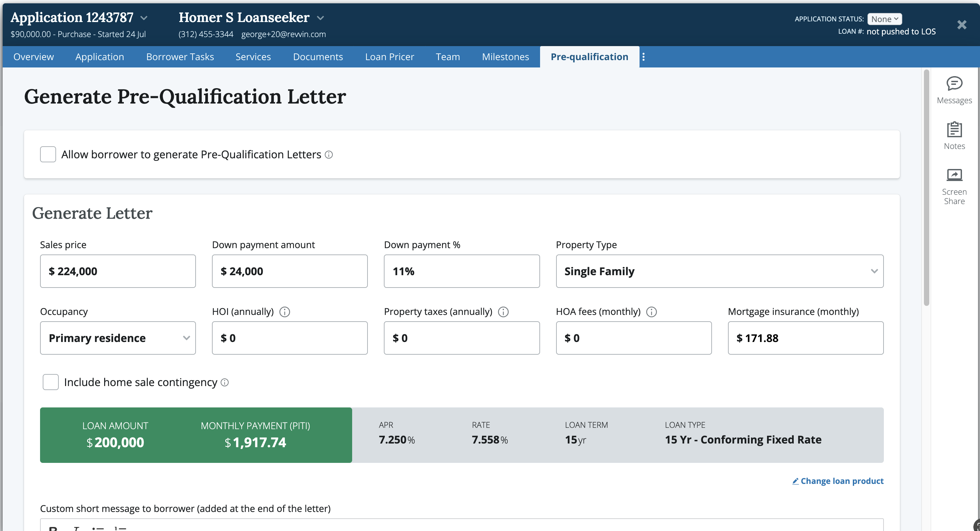Open the Messages panel icon

pyautogui.click(x=954, y=84)
